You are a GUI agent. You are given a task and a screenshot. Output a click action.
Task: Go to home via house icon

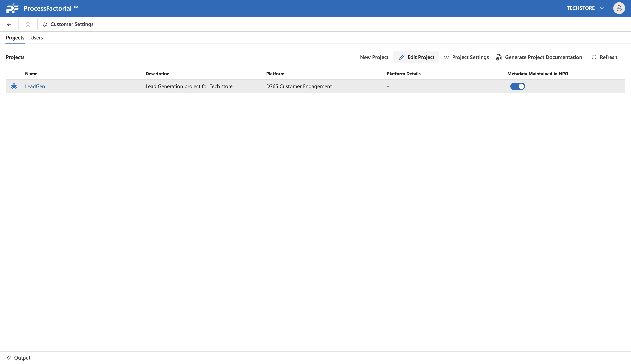pyautogui.click(x=28, y=24)
